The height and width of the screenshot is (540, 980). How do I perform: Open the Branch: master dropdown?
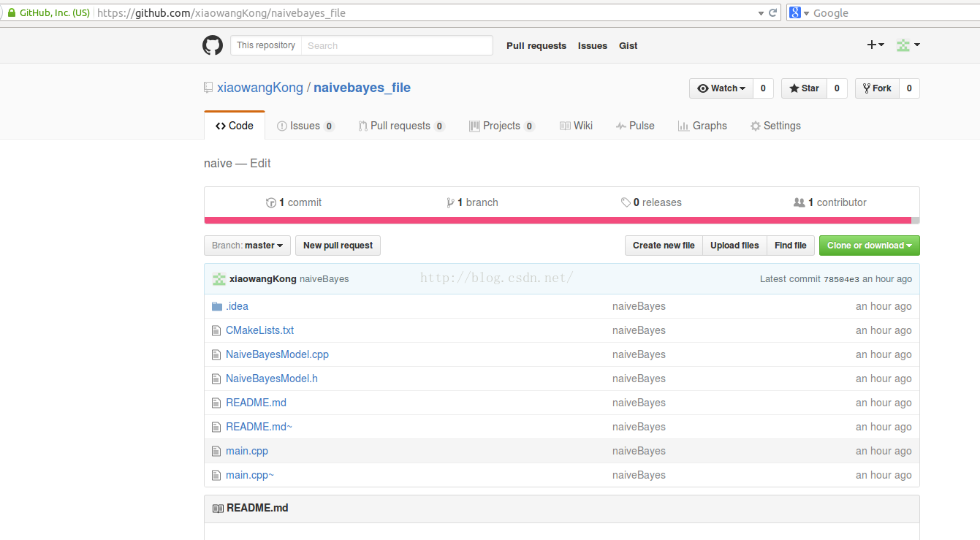coord(247,246)
